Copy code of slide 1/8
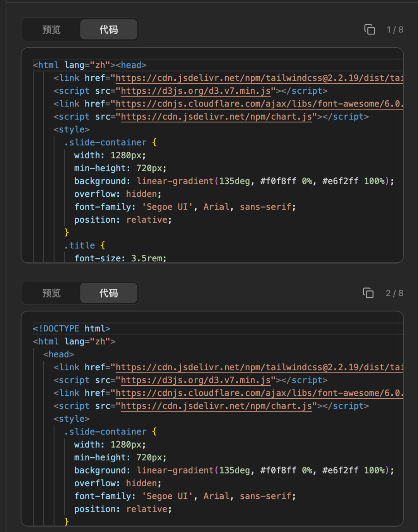The height and width of the screenshot is (532, 418). tap(370, 29)
